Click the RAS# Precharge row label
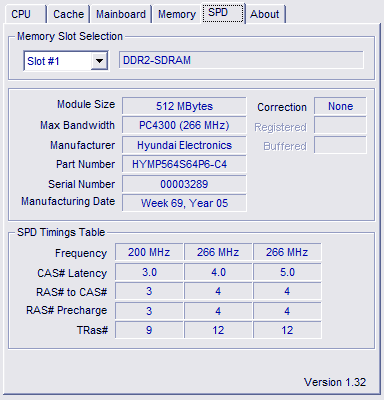Viewport: 384px width, 400px height. click(x=67, y=310)
